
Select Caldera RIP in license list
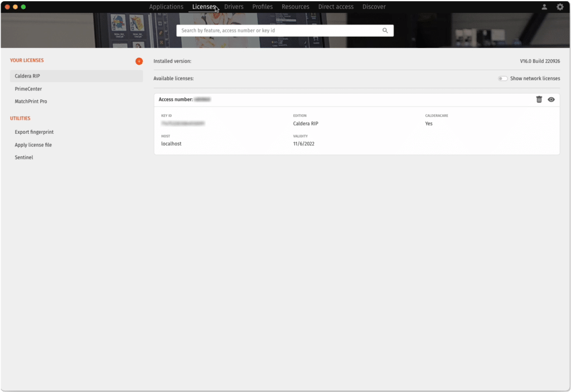[x=76, y=76]
